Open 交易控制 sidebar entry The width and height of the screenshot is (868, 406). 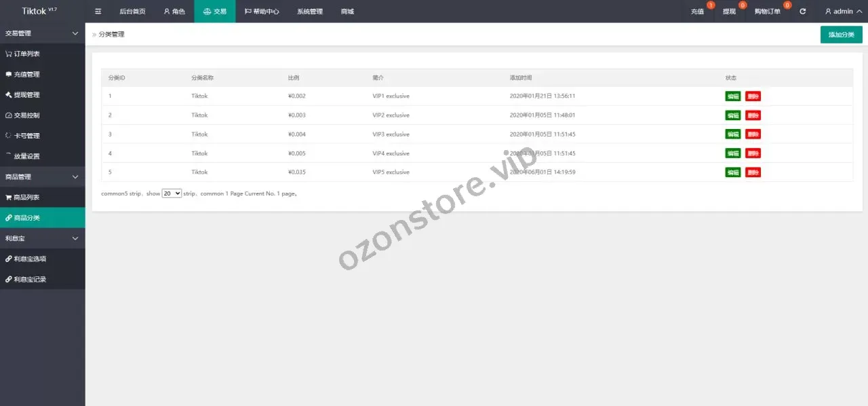[x=27, y=115]
